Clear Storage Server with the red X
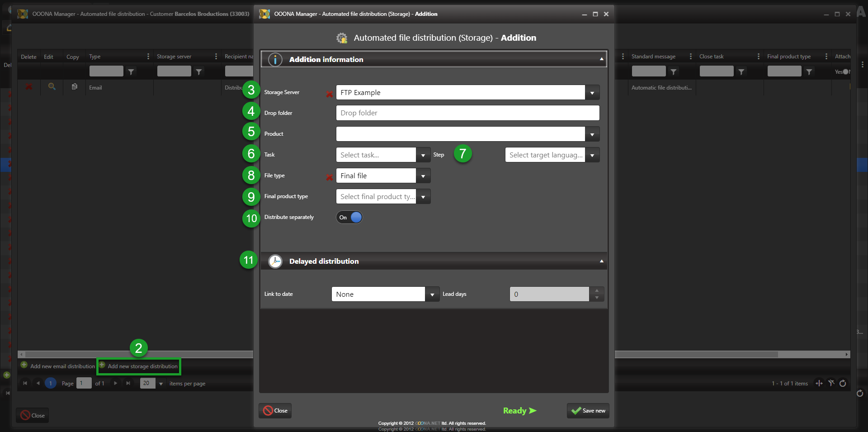Viewport: 868px width, 432px height. 330,94
